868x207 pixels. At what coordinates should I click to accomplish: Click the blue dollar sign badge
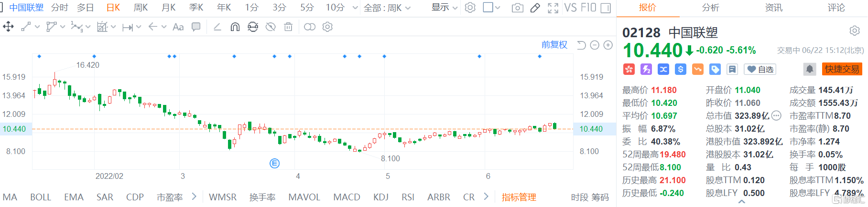coord(681,69)
